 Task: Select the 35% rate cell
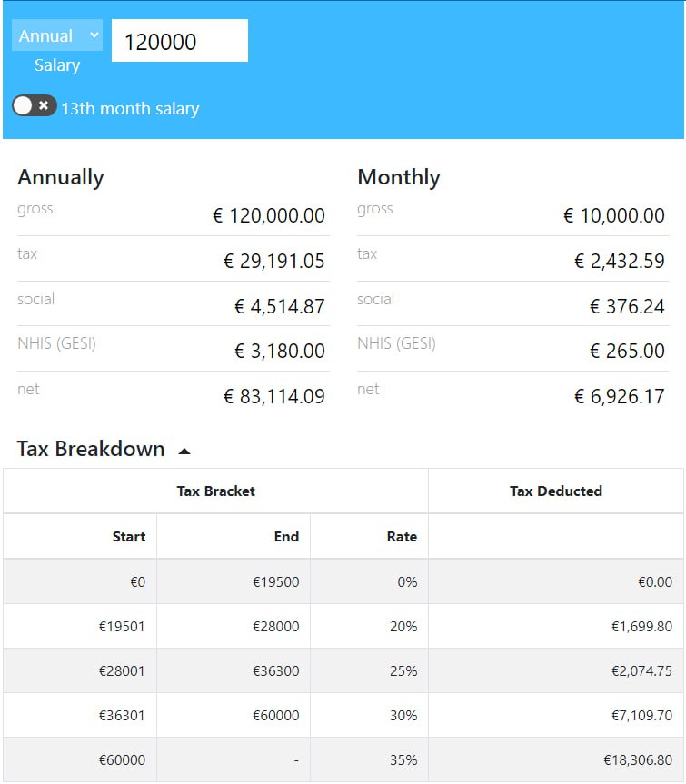403,760
